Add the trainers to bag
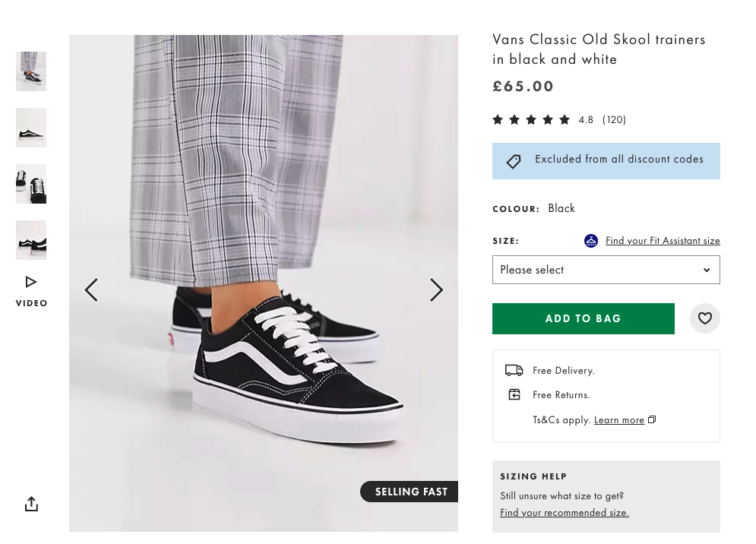The height and width of the screenshot is (544, 756). 583,318
